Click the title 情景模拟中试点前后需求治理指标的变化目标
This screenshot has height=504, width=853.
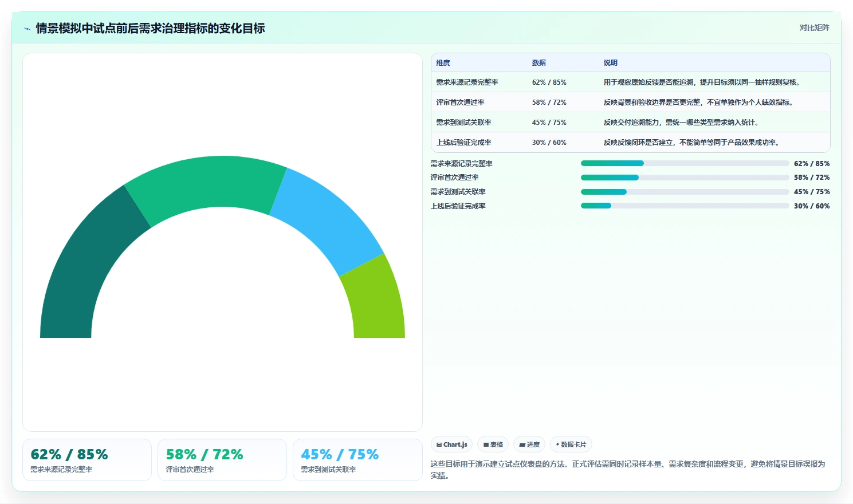click(150, 28)
